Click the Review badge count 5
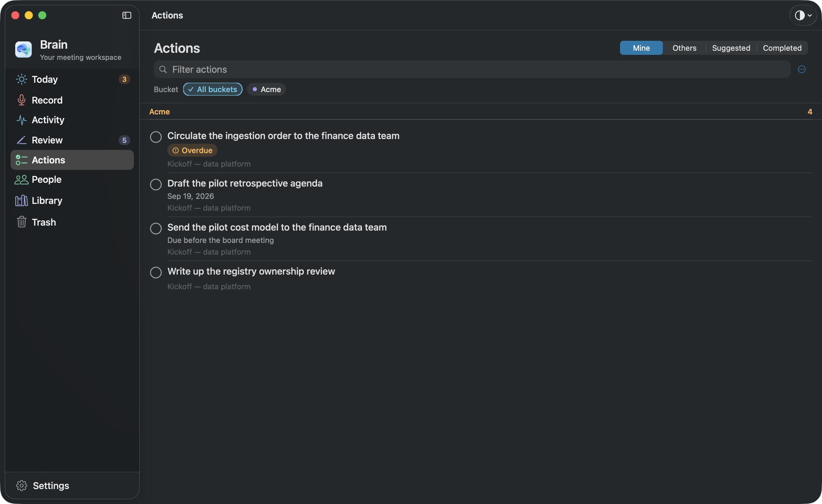The height and width of the screenshot is (504, 822). pyautogui.click(x=124, y=140)
